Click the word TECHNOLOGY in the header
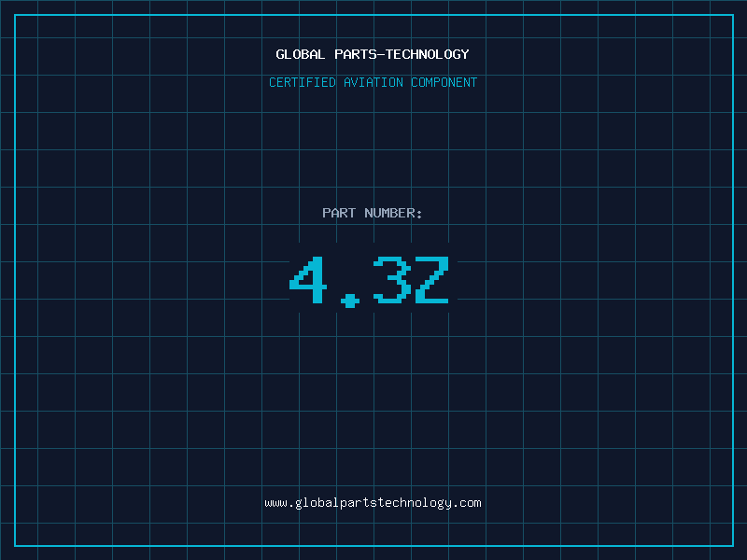 [x=428, y=54]
